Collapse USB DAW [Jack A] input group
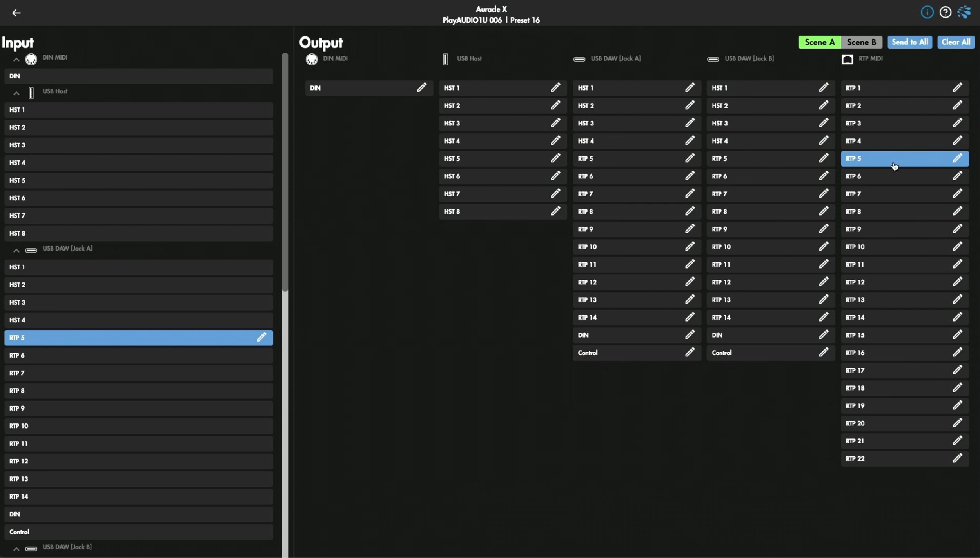Viewport: 980px width, 558px height. (16, 251)
